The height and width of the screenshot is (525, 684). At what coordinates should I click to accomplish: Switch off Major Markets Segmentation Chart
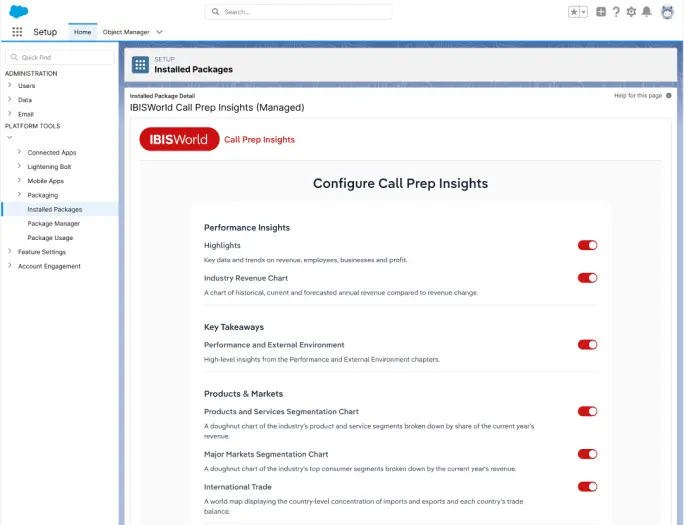tap(587, 454)
